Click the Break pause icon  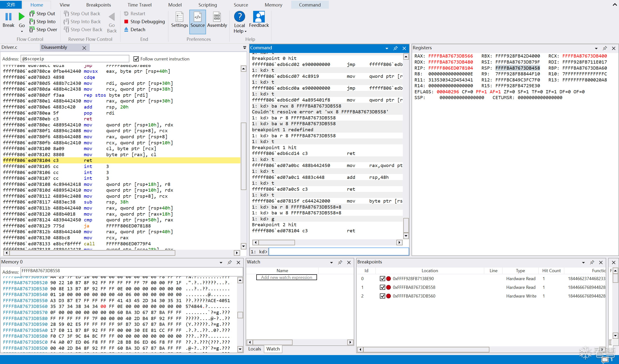click(x=8, y=17)
